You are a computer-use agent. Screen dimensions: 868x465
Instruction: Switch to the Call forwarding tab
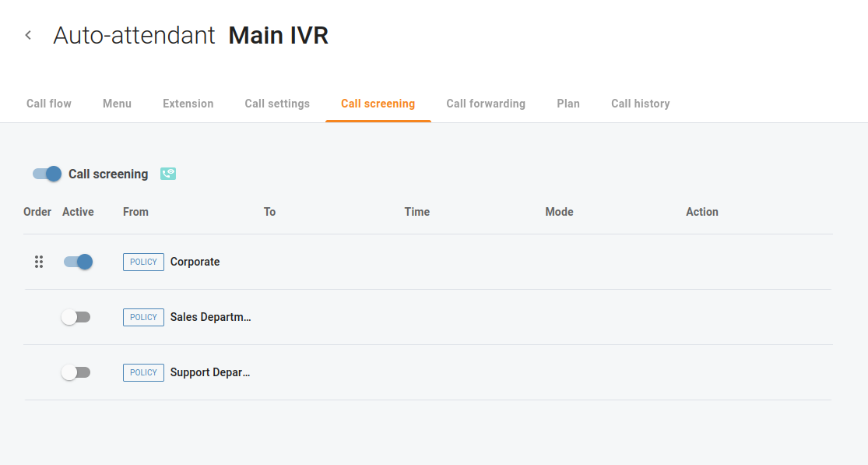pyautogui.click(x=486, y=104)
